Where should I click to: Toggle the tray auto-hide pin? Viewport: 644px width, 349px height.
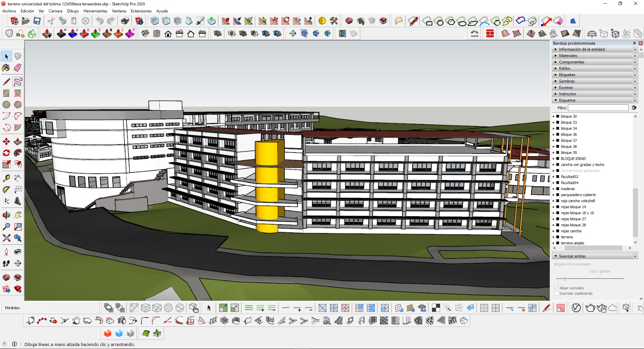pyautogui.click(x=634, y=43)
